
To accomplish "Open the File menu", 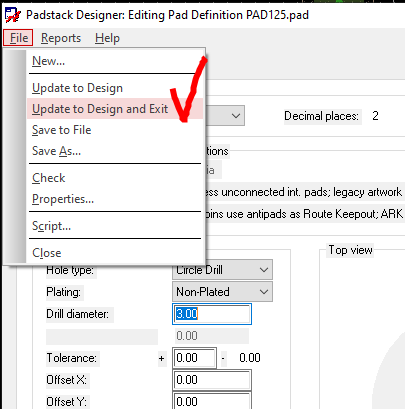I will pos(18,38).
